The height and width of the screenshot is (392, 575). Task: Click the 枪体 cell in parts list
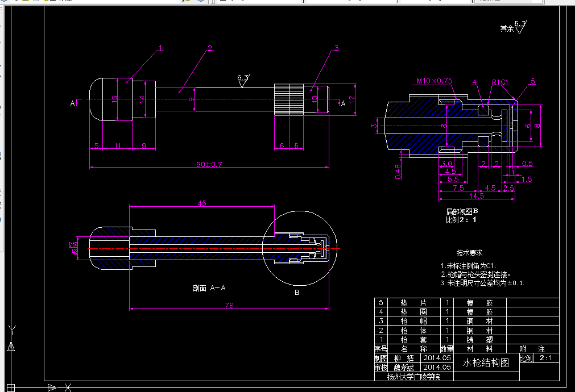pos(413,331)
